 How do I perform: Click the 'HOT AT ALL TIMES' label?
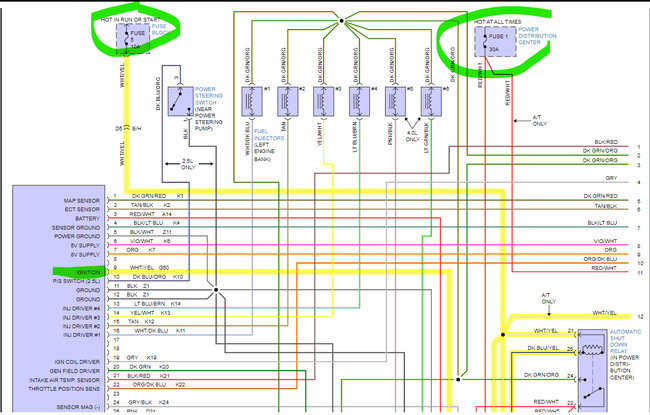point(497,22)
